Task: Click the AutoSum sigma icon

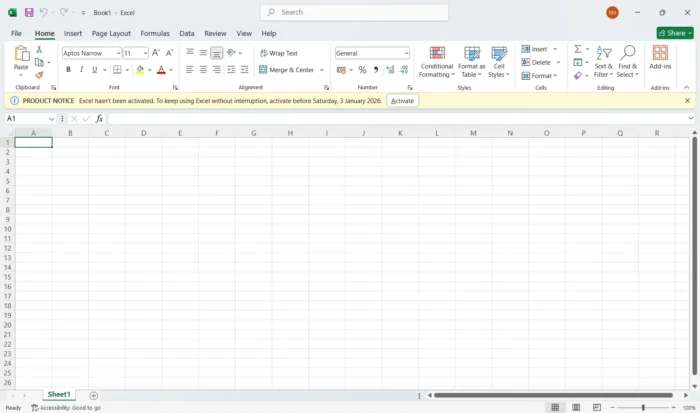Action: point(578,49)
